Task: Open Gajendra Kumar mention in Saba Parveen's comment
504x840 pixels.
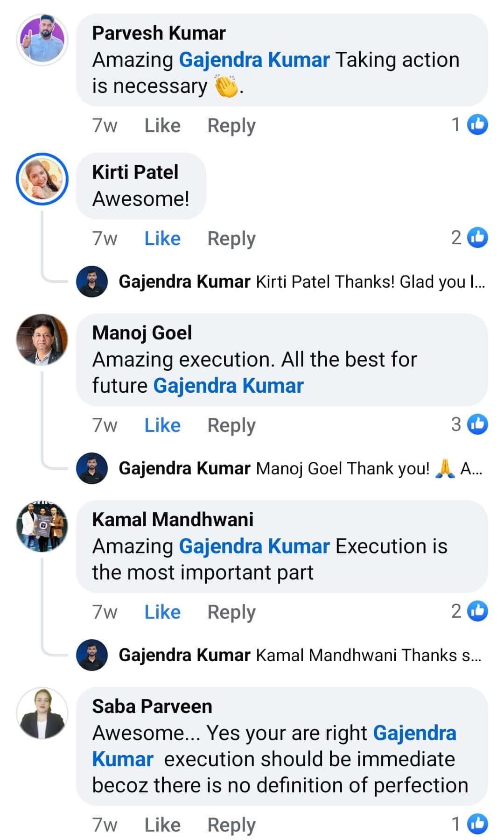Action: 414,732
